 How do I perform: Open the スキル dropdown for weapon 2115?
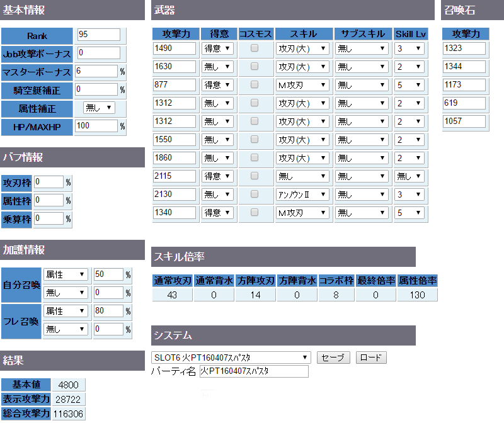pos(302,176)
